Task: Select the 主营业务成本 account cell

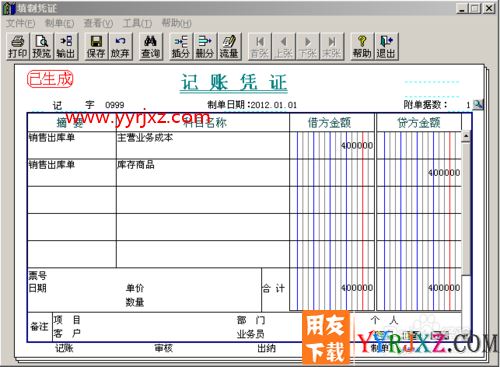Action: 203,145
